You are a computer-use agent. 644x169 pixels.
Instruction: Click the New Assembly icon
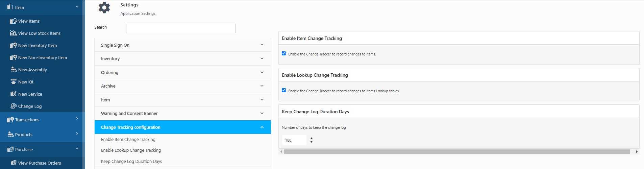(x=14, y=70)
